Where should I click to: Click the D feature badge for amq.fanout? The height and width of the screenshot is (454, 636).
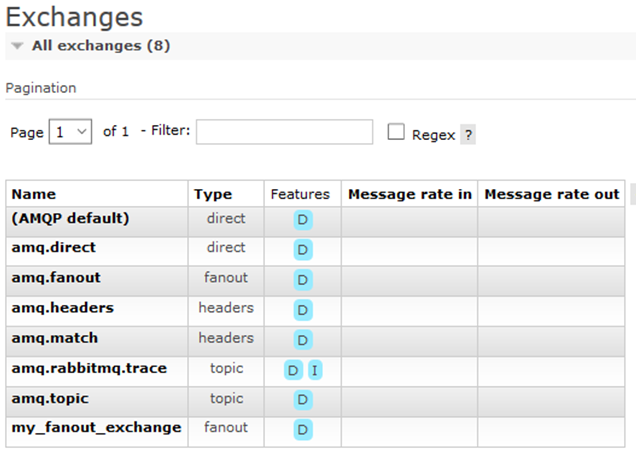click(x=302, y=280)
